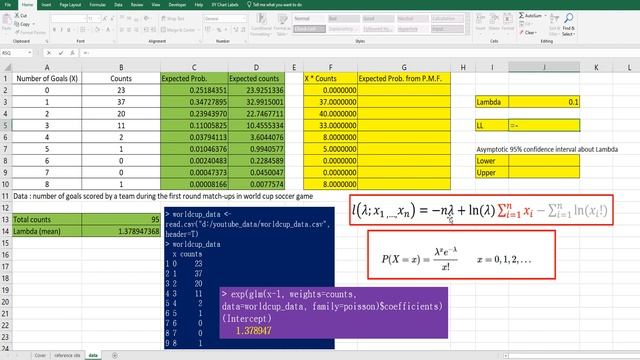640x360 pixels.
Task: Select the column G header
Action: click(x=404, y=67)
